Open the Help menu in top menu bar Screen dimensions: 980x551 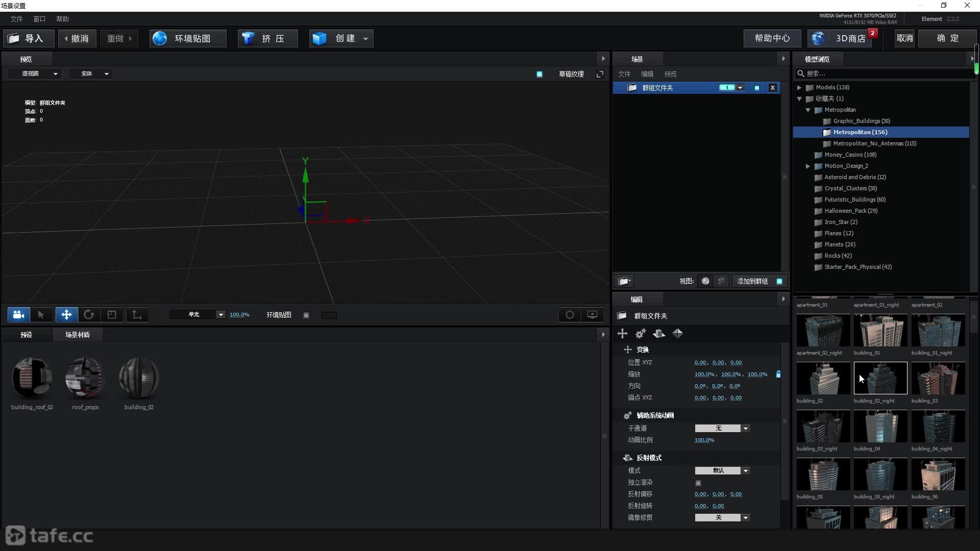(62, 19)
